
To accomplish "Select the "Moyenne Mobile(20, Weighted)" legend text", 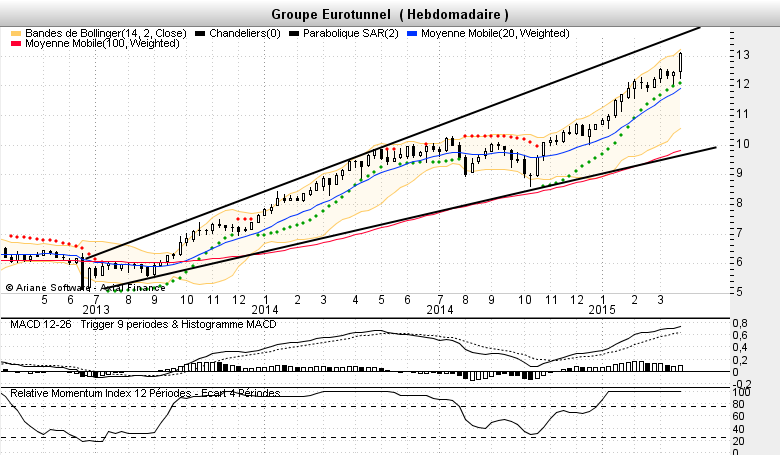I will [x=495, y=33].
